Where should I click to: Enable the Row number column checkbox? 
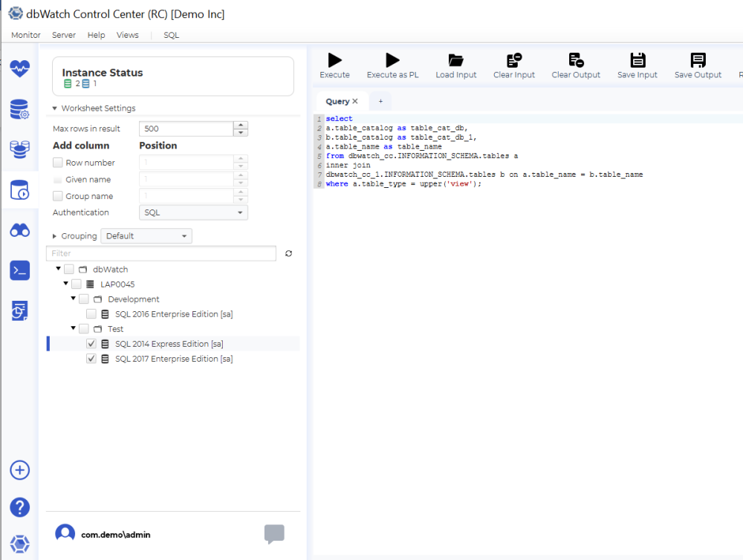(57, 162)
